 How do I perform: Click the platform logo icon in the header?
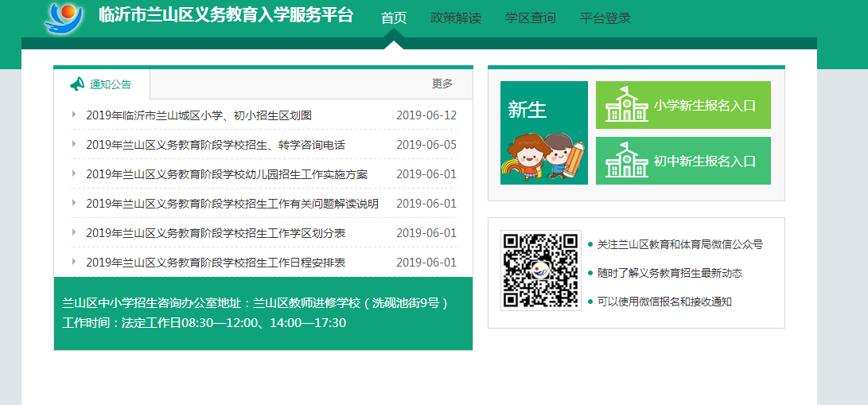click(x=64, y=18)
